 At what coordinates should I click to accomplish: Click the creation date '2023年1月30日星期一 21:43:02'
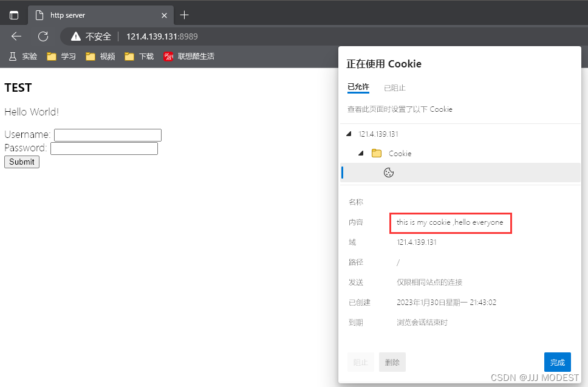pos(446,303)
